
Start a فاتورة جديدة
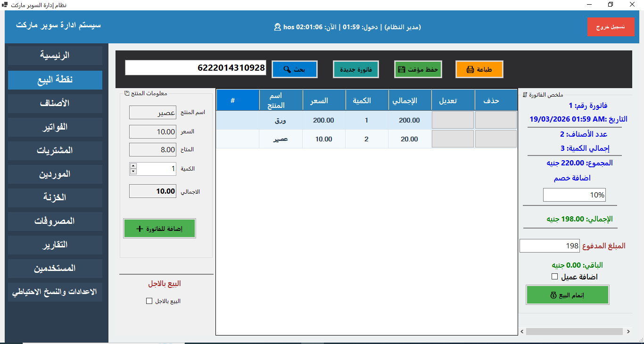point(356,69)
